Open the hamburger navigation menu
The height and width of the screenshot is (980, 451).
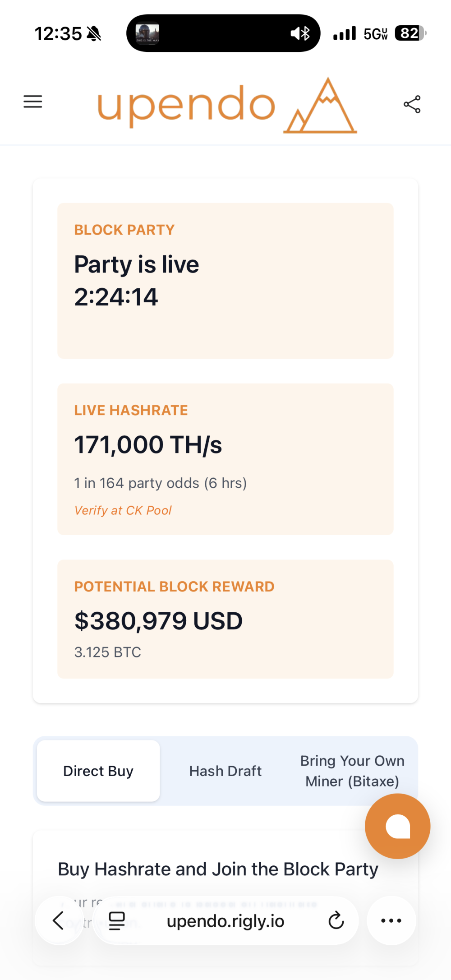coord(33,102)
